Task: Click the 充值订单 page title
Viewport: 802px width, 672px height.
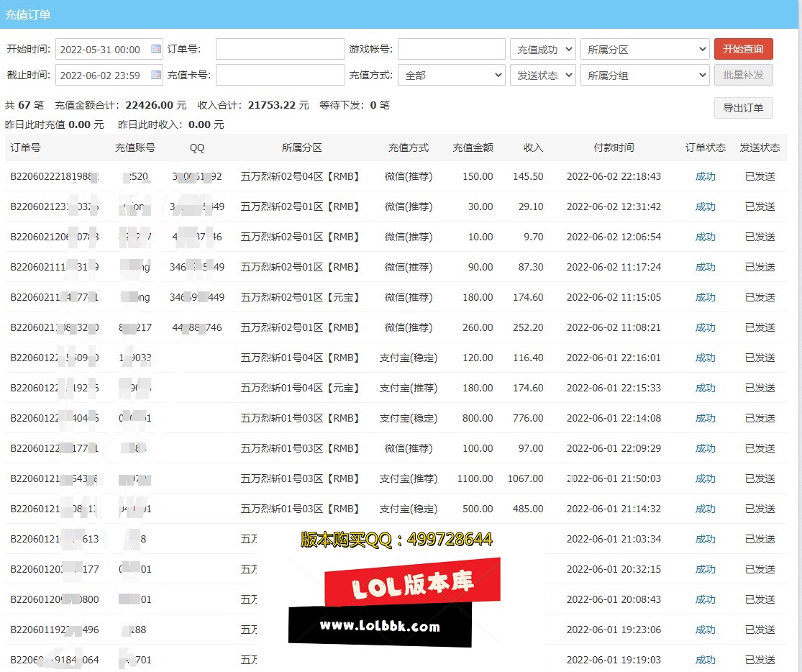Action: pos(27,15)
